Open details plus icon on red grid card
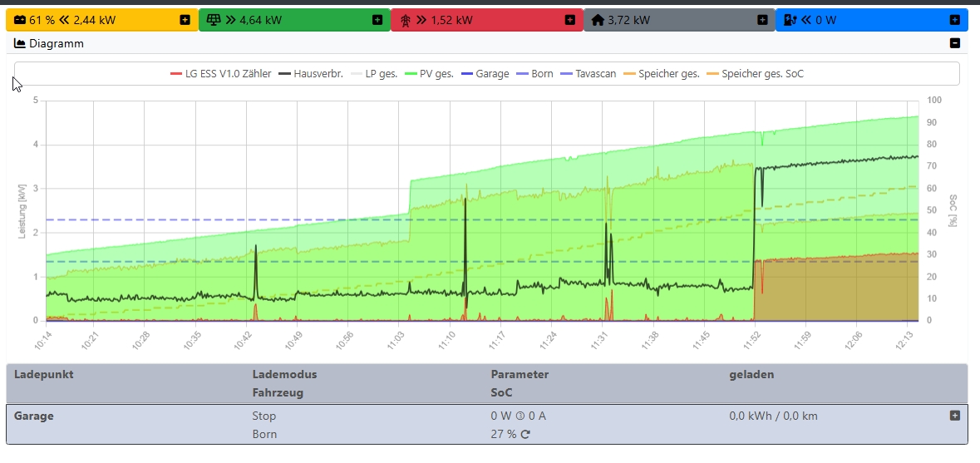Screen dimensions: 980x463 click(569, 20)
